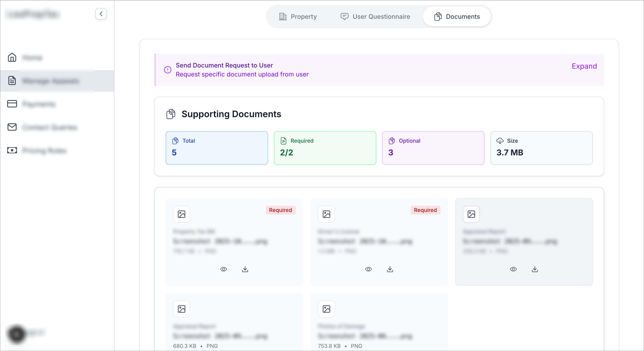Click Request specific document upload from user text
This screenshot has height=351, width=644.
point(242,74)
